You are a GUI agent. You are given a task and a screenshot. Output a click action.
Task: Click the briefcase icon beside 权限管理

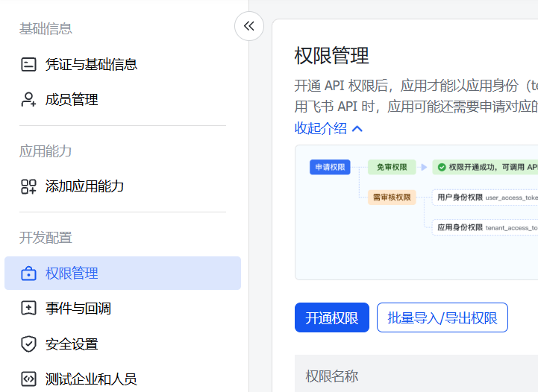pos(28,274)
